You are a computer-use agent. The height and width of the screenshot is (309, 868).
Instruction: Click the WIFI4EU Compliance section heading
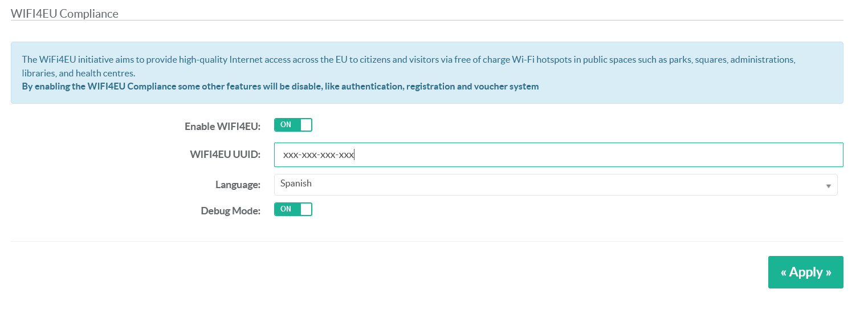(x=64, y=14)
